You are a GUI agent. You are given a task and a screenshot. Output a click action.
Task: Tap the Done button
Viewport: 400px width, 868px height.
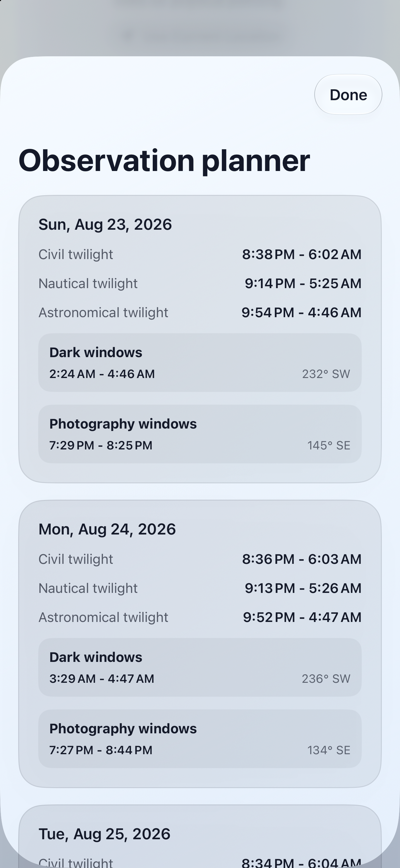pos(348,95)
